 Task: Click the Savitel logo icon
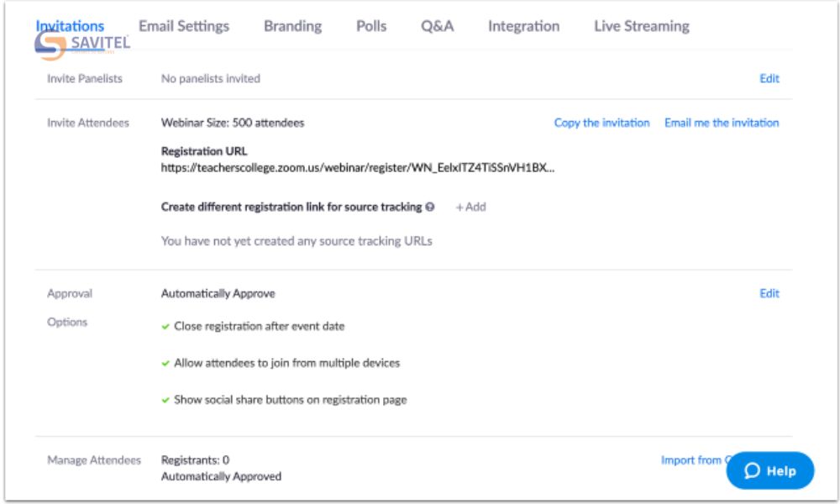pos(50,45)
